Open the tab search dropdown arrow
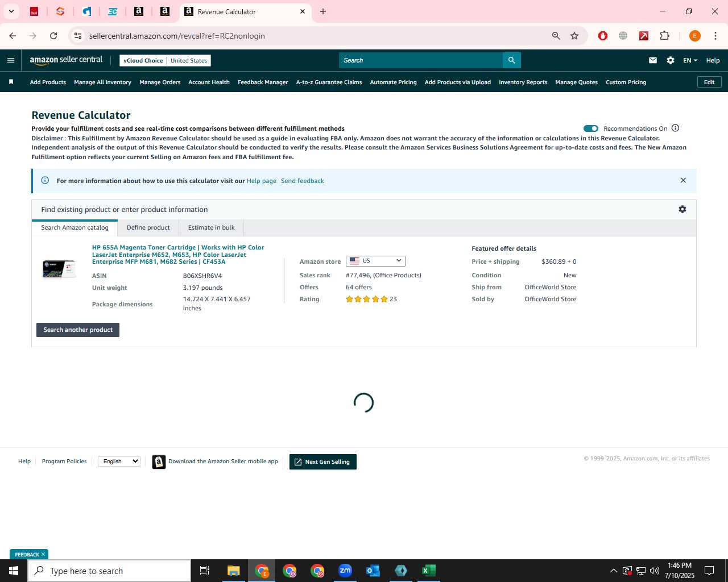 coord(11,11)
